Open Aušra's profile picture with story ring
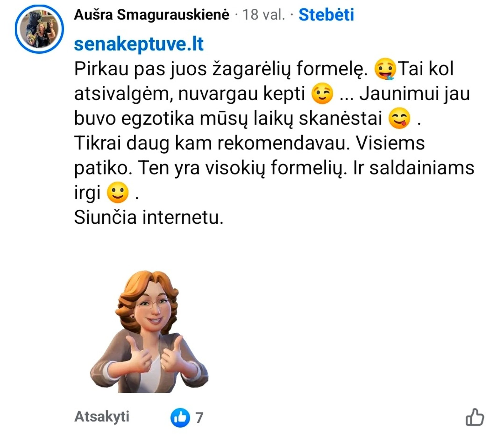This screenshot has width=504, height=443. click(x=39, y=29)
